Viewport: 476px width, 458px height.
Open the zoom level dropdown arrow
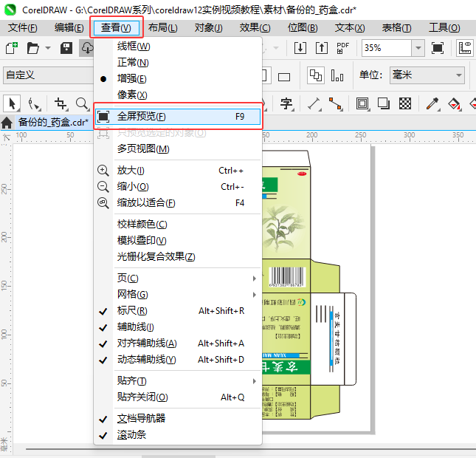pyautogui.click(x=418, y=48)
